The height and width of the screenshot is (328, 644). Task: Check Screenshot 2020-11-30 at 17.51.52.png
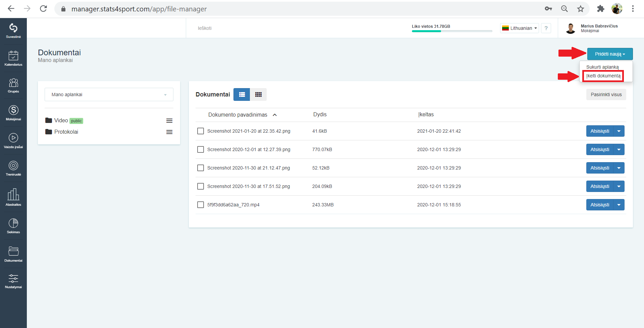click(201, 186)
